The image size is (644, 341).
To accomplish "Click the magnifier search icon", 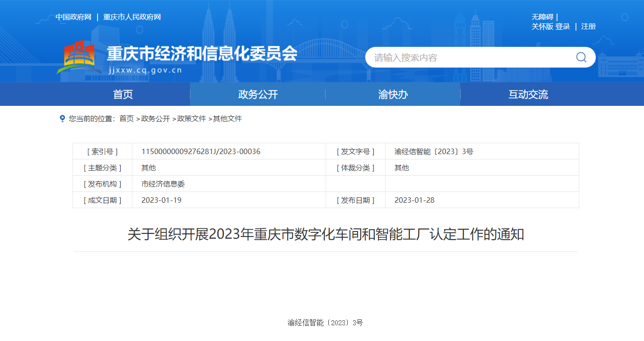I will coord(581,57).
